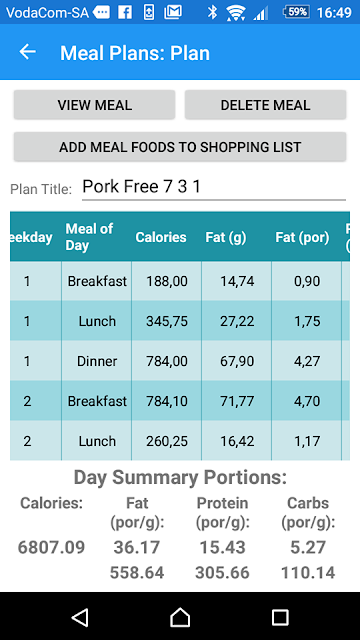Tap the Gmail notification icon
This screenshot has width=360, height=640.
click(x=173, y=12)
